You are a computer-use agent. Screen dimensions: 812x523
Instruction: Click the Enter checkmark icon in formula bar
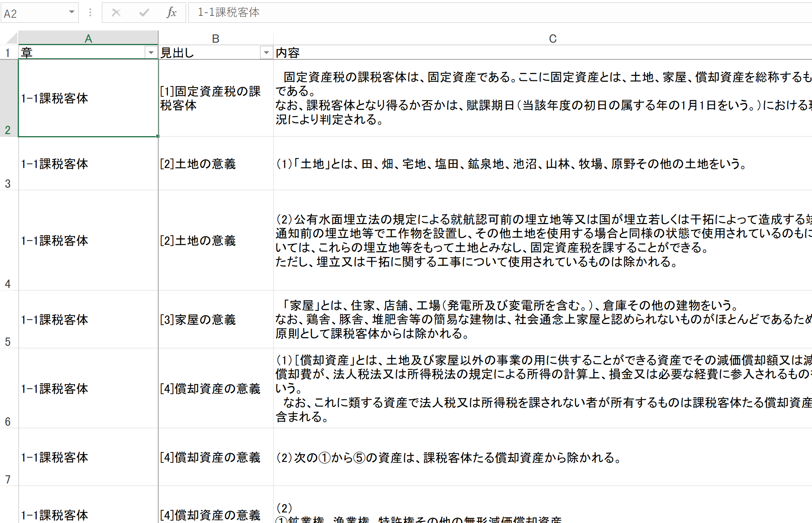pyautogui.click(x=144, y=13)
